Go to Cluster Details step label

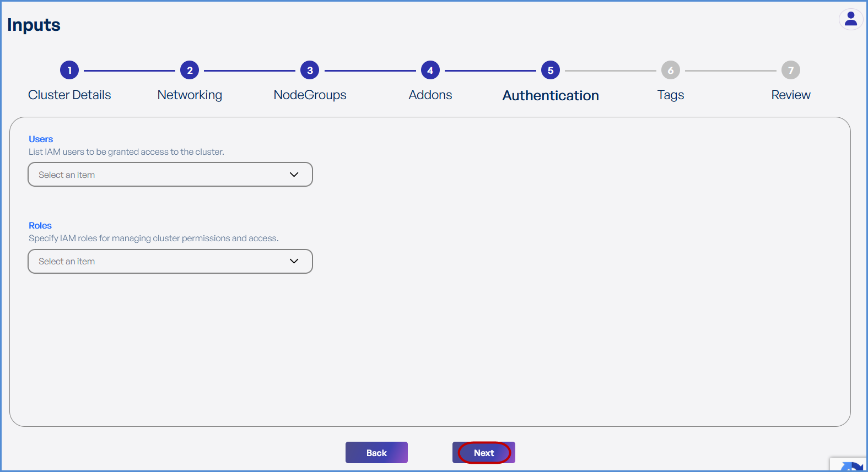69,95
